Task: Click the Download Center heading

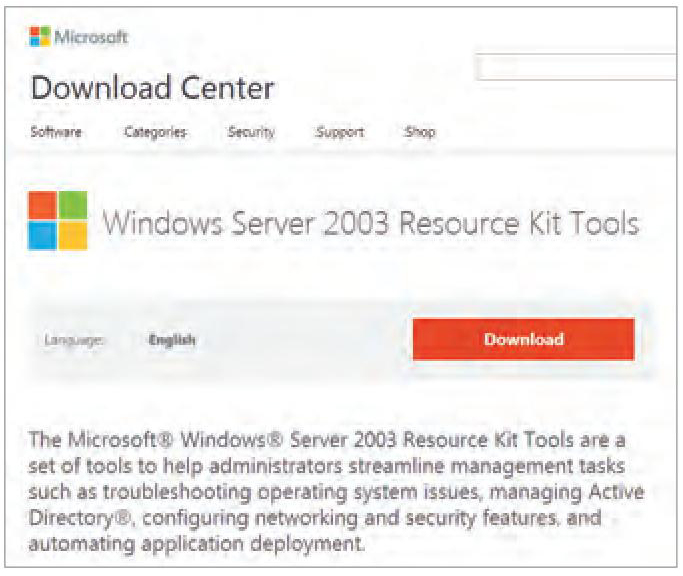Action: [x=152, y=88]
